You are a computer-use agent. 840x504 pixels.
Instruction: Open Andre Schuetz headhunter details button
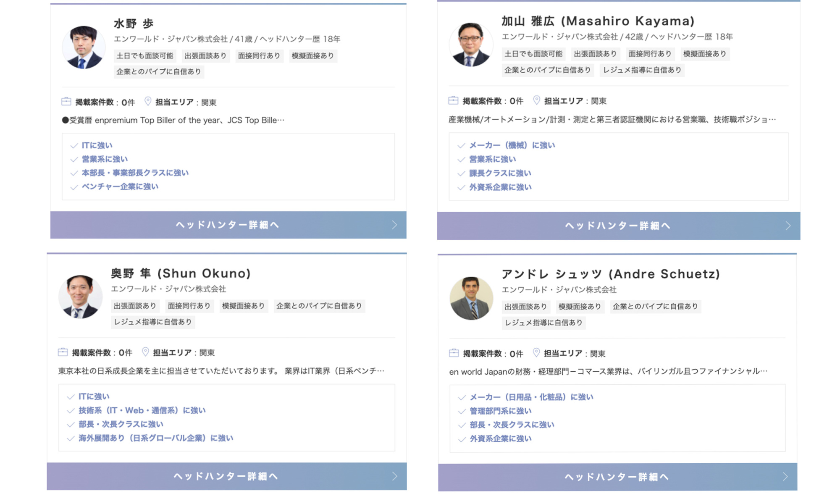tap(617, 477)
